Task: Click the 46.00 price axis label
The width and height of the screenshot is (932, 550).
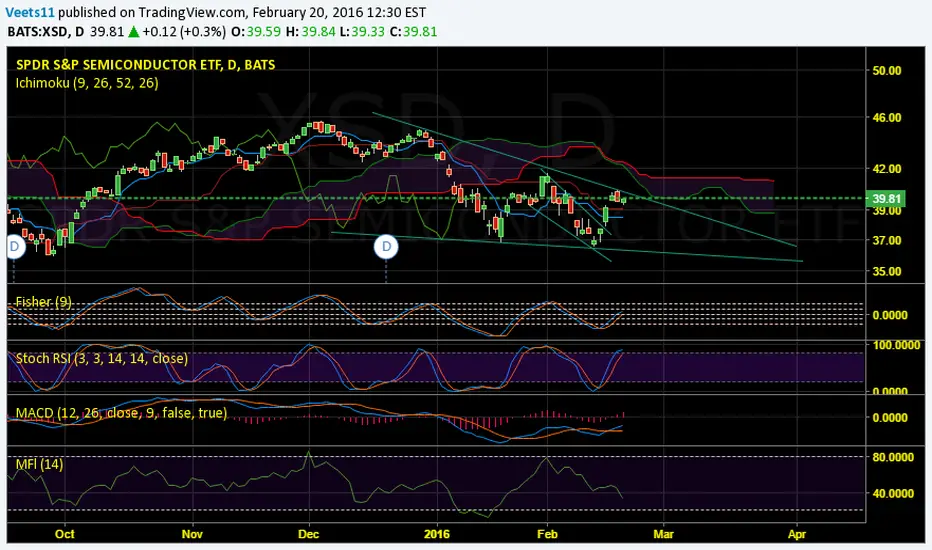Action: 887,118
